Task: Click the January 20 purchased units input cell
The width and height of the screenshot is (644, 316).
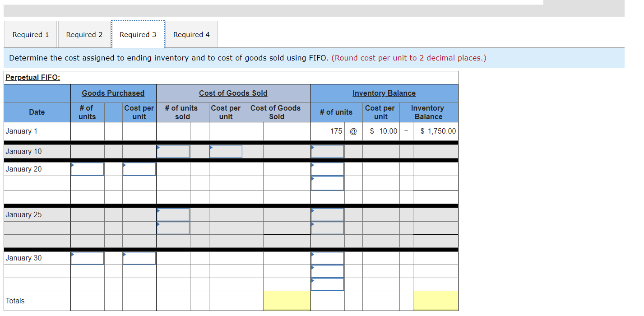Action: 87,168
